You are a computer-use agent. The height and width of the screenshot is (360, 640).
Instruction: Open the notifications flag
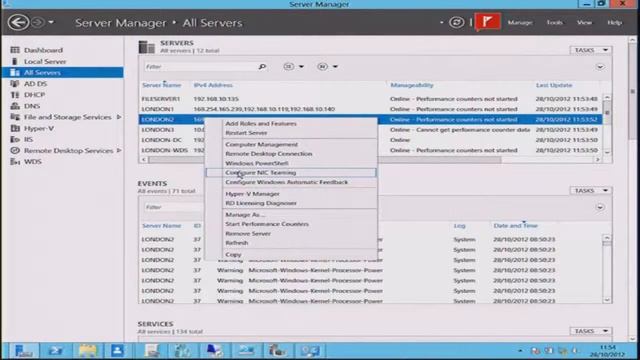click(487, 22)
